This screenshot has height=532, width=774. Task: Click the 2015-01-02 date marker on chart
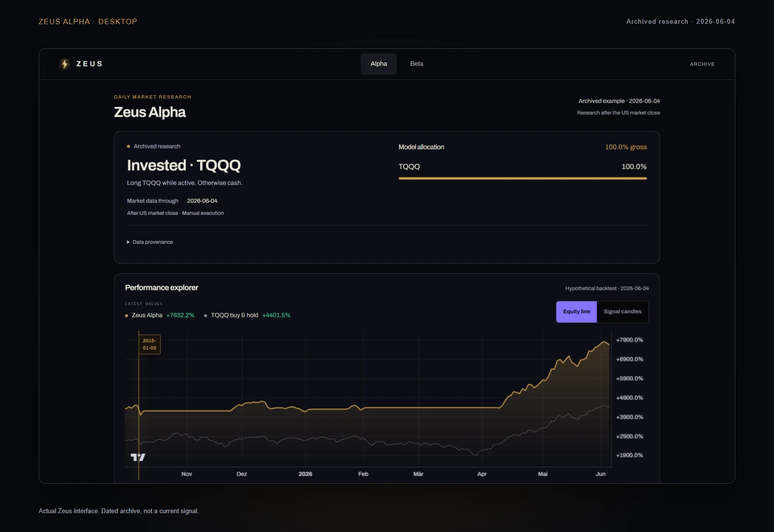click(x=149, y=344)
